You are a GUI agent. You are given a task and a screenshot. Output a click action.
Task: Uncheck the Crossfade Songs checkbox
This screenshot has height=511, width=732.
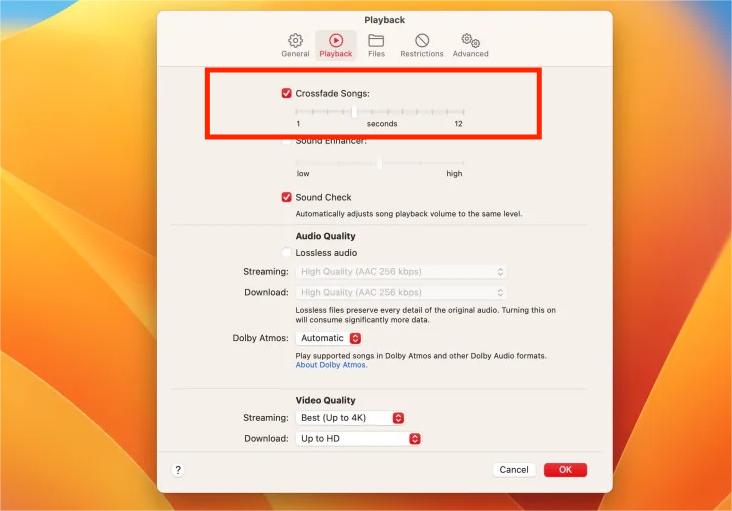coord(287,93)
